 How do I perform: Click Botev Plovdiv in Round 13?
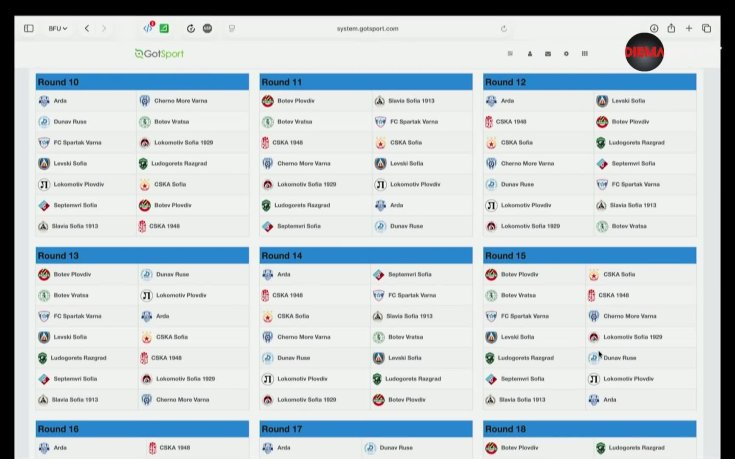coord(72,274)
